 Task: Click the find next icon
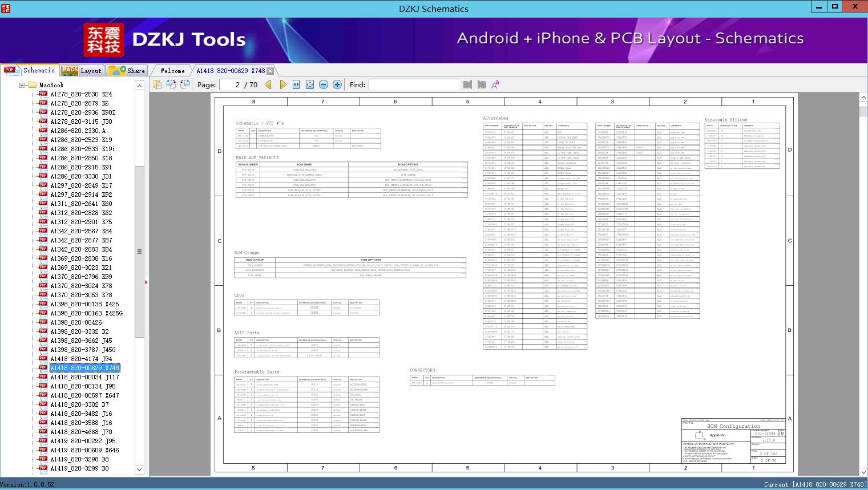(x=482, y=84)
